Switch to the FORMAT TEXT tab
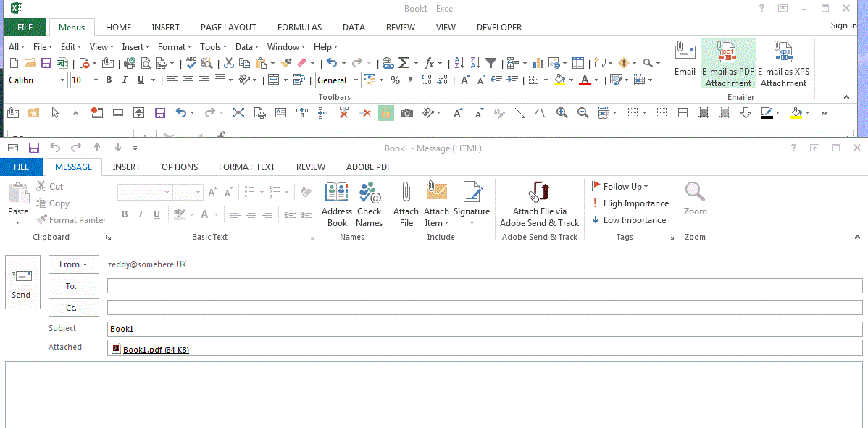 point(246,167)
